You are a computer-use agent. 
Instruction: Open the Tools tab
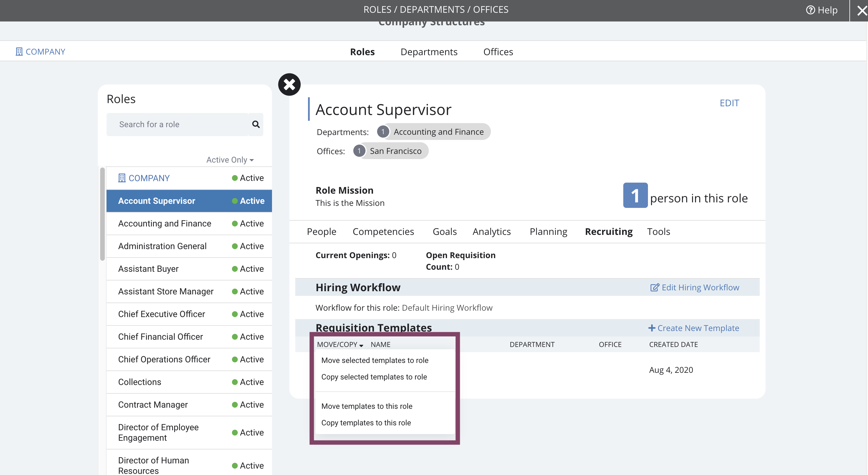coord(658,232)
